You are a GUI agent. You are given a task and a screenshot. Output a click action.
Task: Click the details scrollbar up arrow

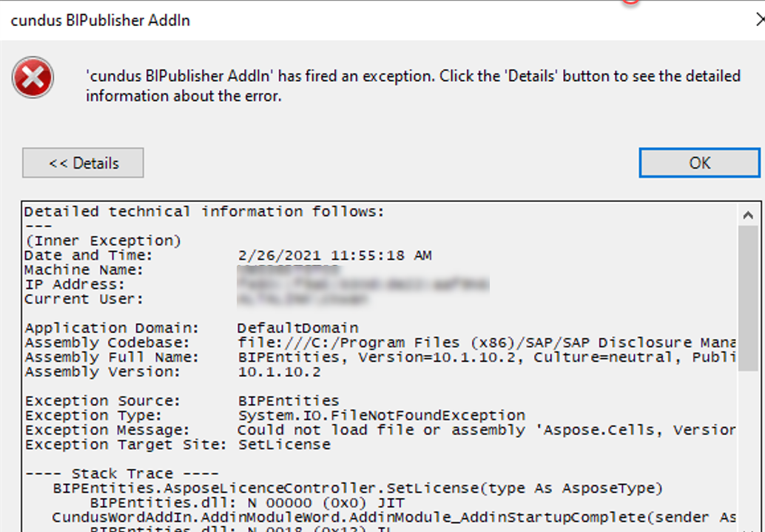click(748, 215)
